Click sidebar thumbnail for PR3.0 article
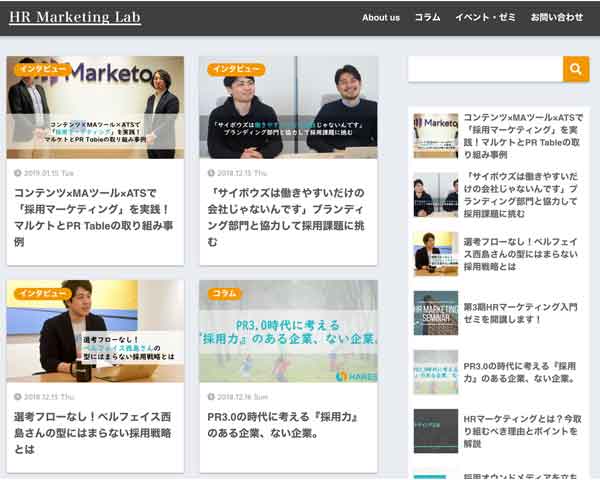The height and width of the screenshot is (480, 600). [x=435, y=371]
